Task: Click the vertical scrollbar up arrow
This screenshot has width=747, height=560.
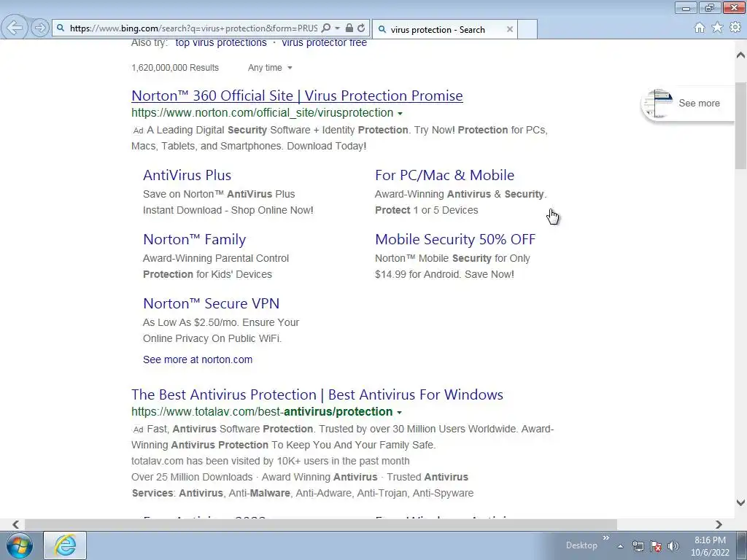Action: pyautogui.click(x=740, y=55)
